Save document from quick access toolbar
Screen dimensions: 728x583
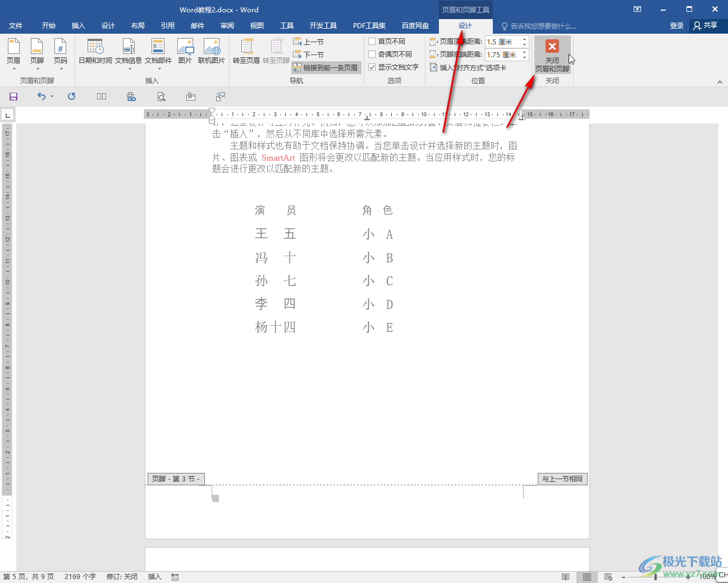[13, 97]
